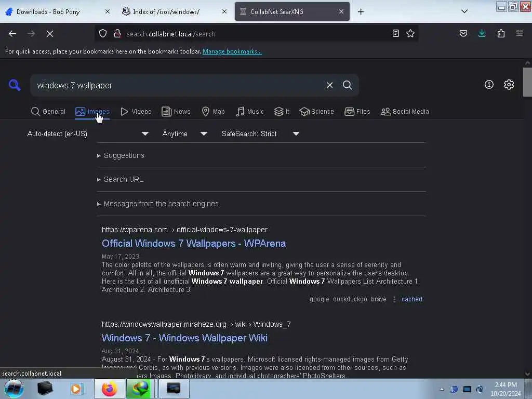Stop loading the page
This screenshot has width=532, height=399.
(x=50, y=34)
